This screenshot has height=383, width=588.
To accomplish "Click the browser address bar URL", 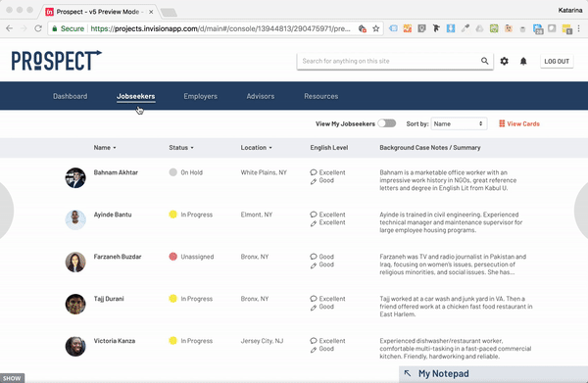I will [220, 28].
